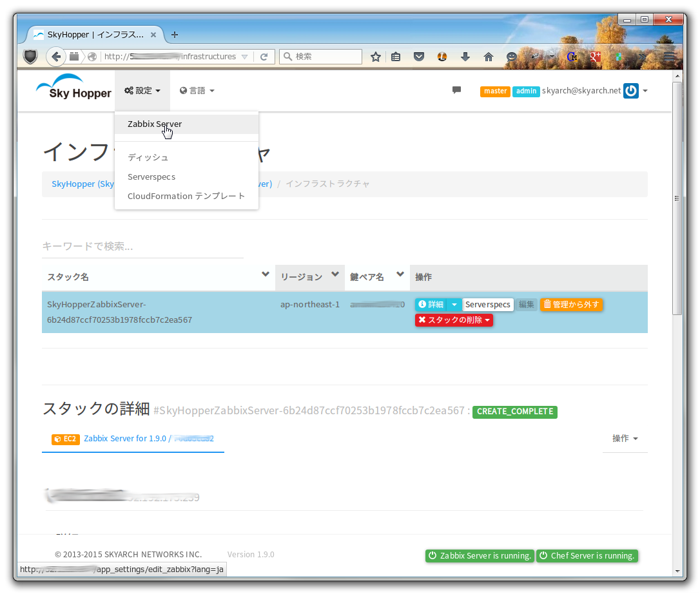
Task: Click the Google Plus toolbar icon
Action: click(595, 57)
